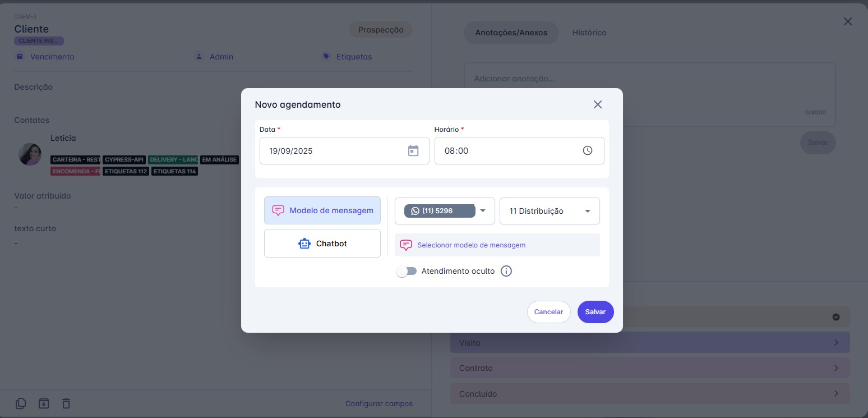Click the trash icon to delete the card
The height and width of the screenshot is (418, 868).
point(66,403)
